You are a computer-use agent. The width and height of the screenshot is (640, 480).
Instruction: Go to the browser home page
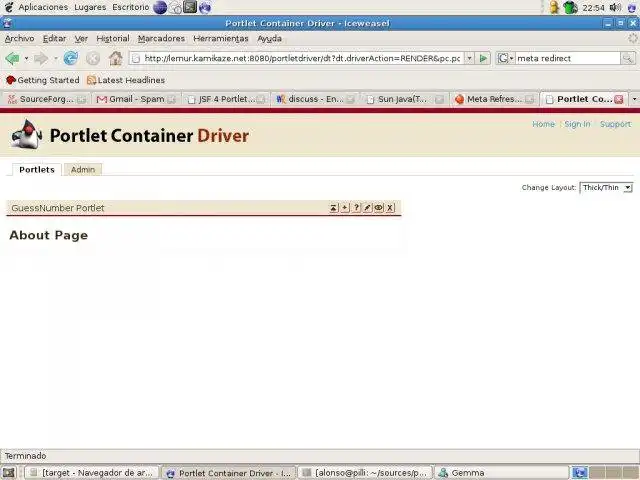(x=116, y=58)
